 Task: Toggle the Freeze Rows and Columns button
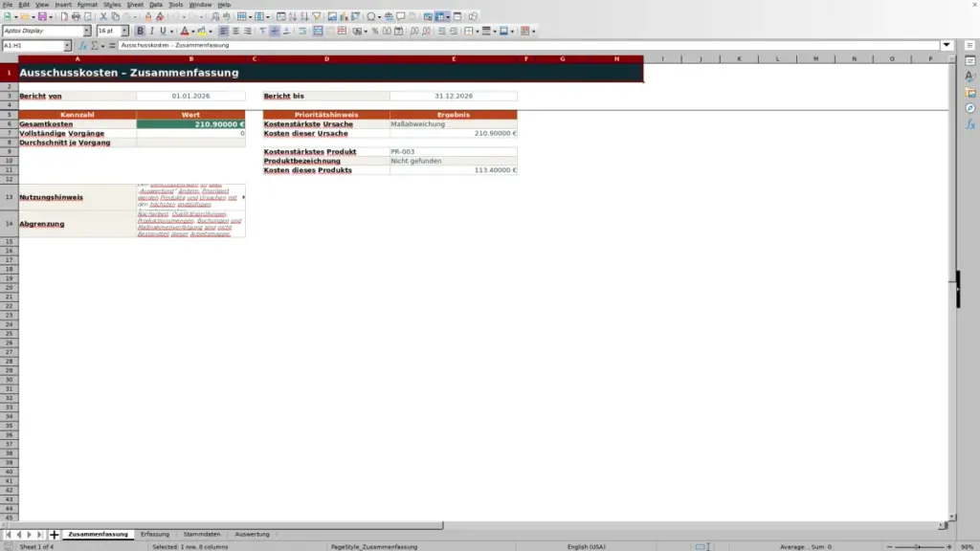(439, 17)
